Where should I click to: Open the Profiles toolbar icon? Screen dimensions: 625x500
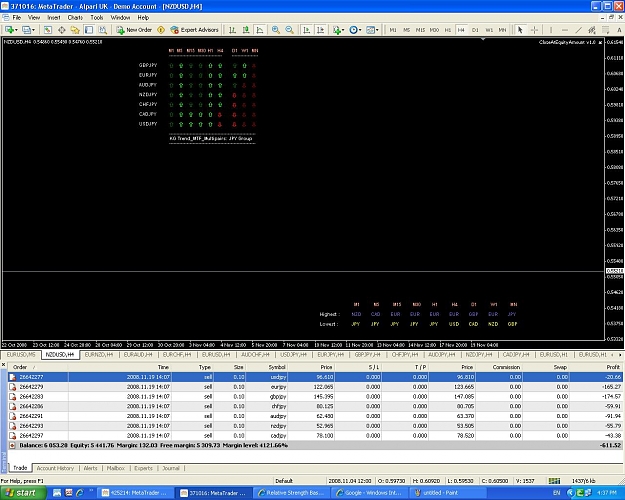click(26, 30)
